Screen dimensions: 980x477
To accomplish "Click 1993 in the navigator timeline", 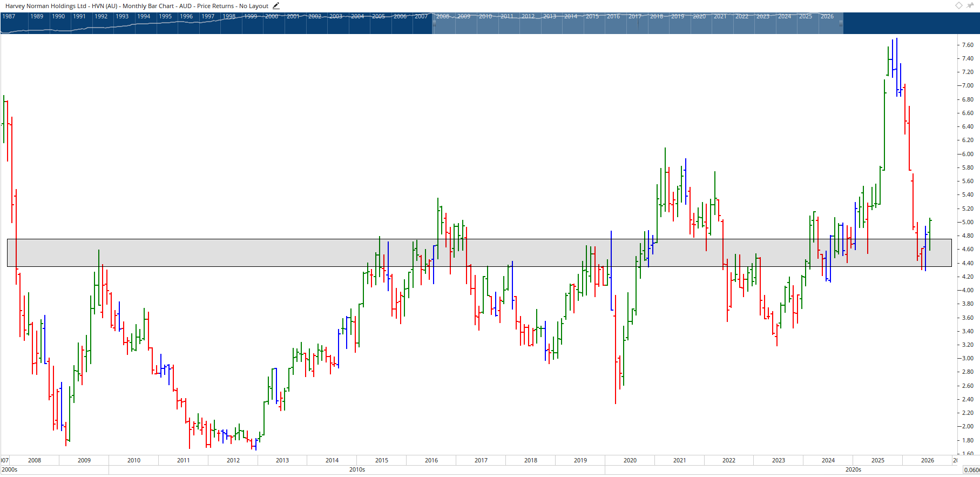I will pos(123,16).
